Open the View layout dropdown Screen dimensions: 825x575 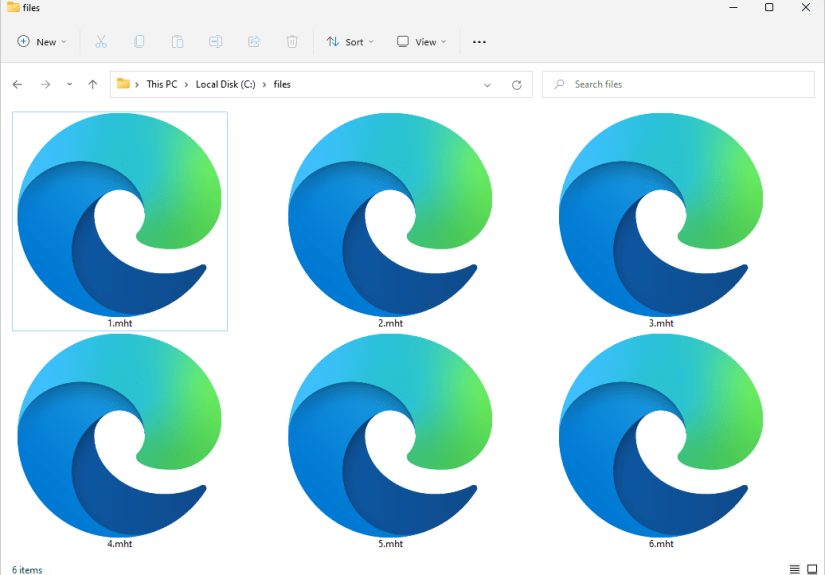(421, 42)
